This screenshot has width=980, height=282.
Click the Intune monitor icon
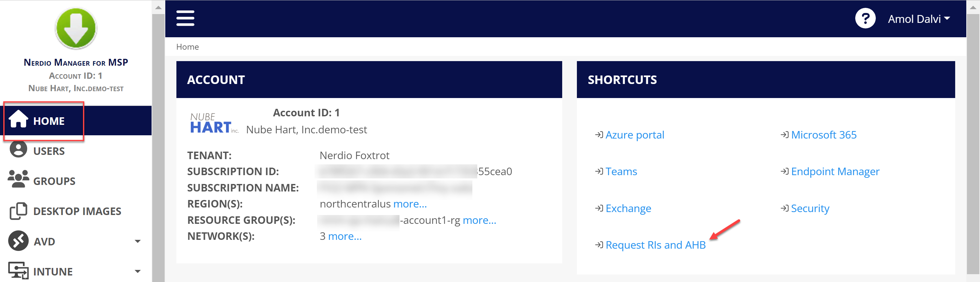[x=18, y=271]
